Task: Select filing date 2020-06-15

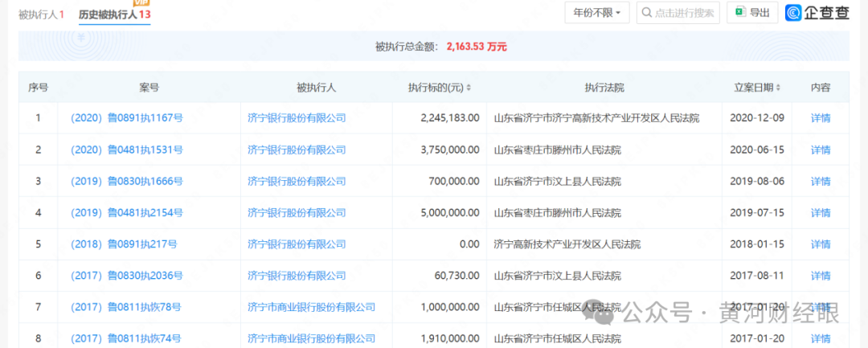Action: (x=757, y=149)
